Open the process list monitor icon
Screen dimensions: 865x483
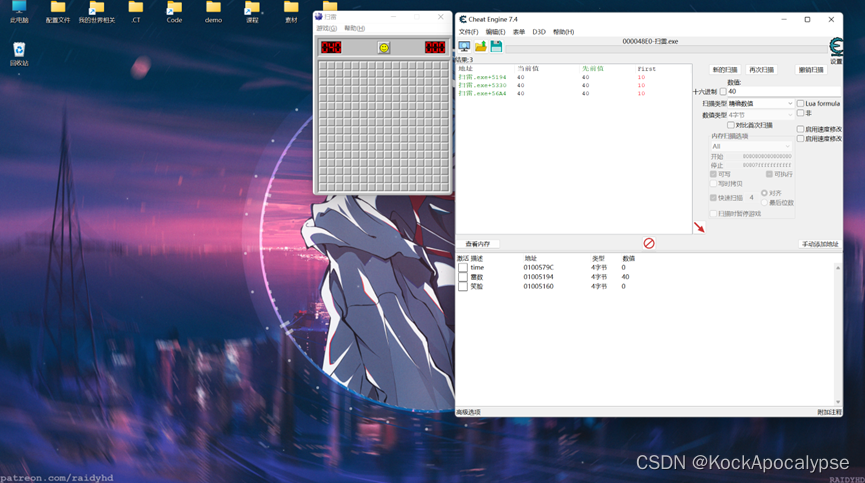tap(464, 46)
